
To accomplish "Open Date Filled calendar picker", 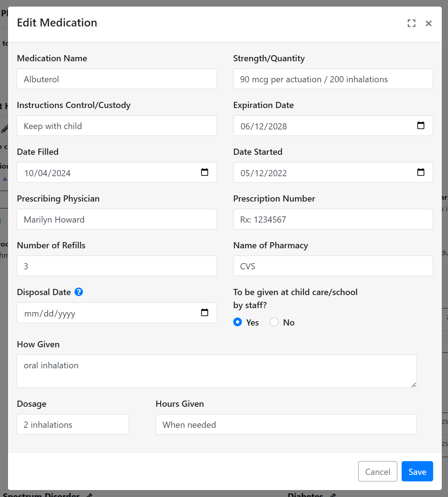I will 205,172.
